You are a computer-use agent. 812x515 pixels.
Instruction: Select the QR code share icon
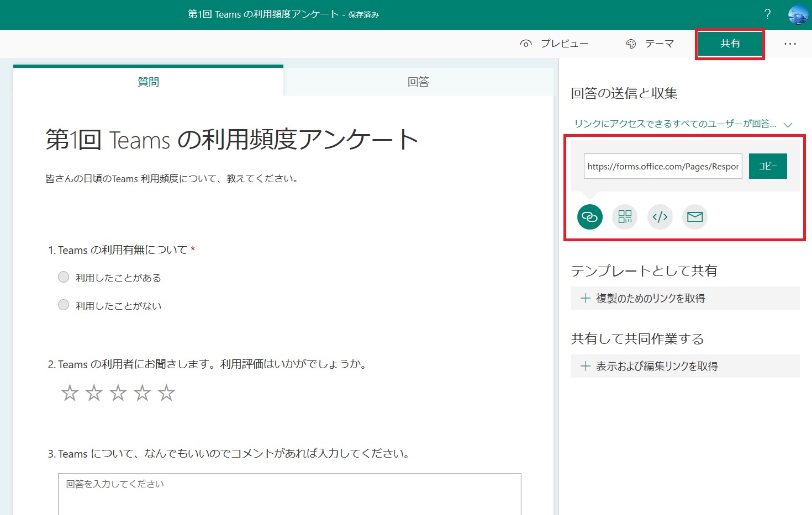tap(625, 217)
